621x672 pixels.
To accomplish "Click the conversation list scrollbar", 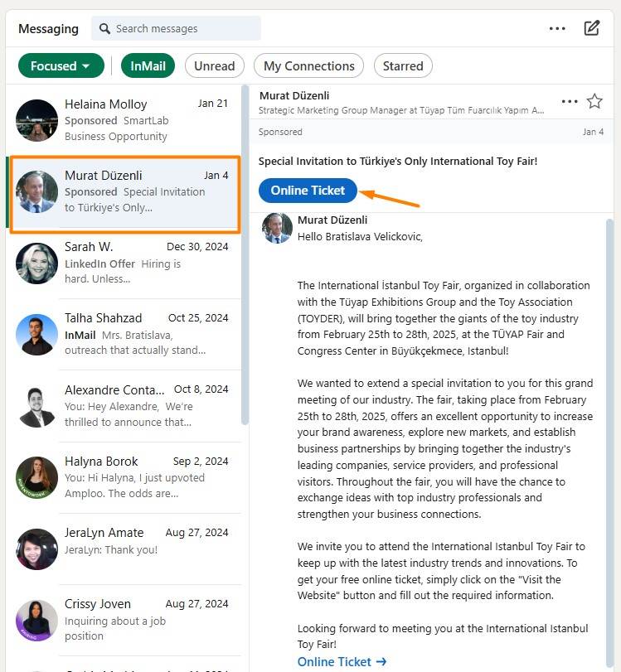I will point(245,255).
